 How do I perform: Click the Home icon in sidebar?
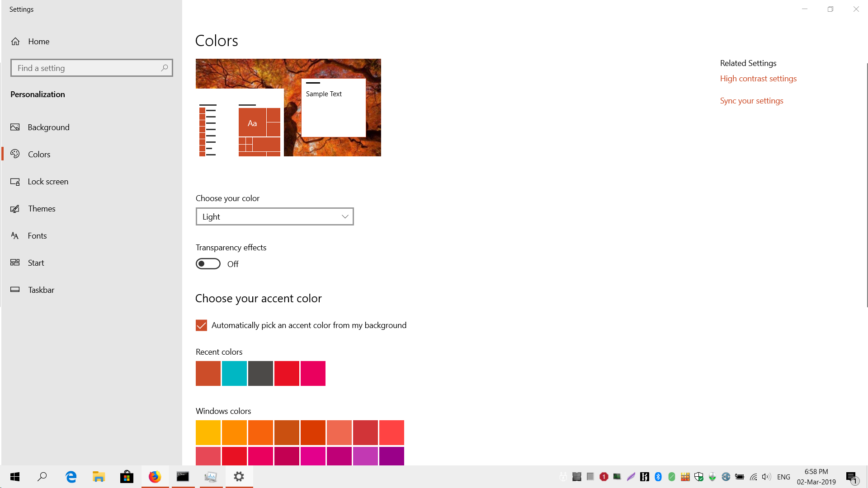click(x=15, y=42)
